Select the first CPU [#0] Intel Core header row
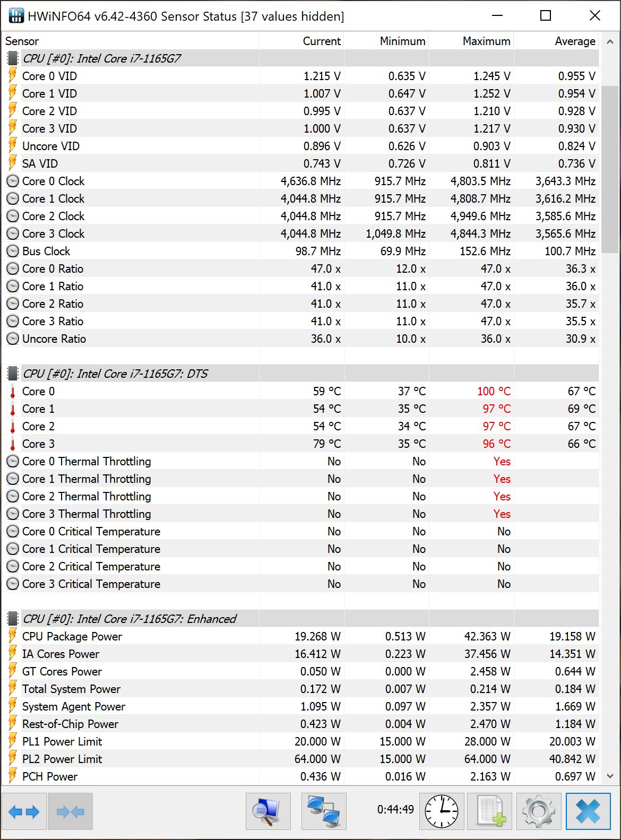621x840 pixels. click(102, 58)
